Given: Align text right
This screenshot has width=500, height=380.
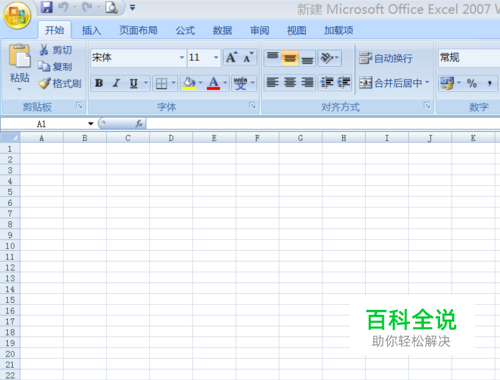Looking at the screenshot, I should tap(307, 82).
